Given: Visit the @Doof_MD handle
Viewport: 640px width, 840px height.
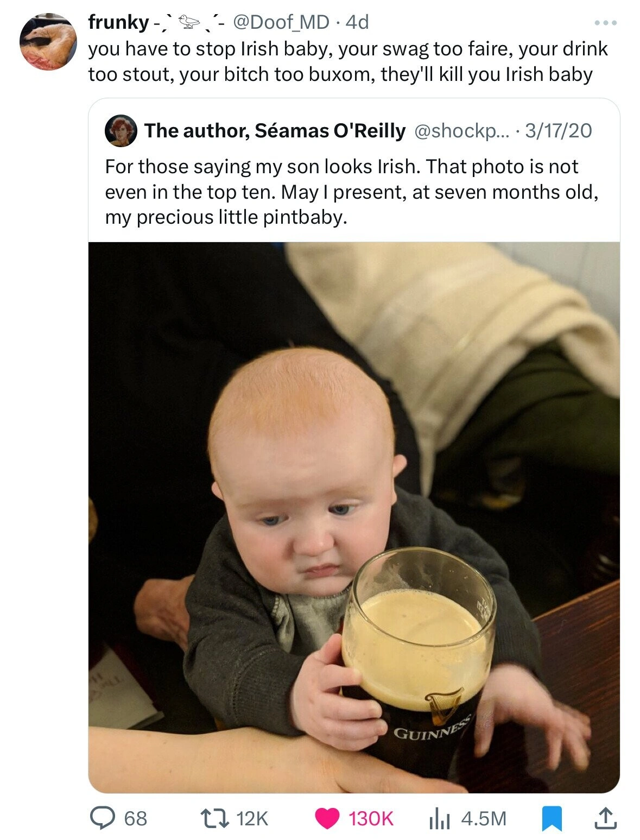Looking at the screenshot, I should pyautogui.click(x=281, y=22).
